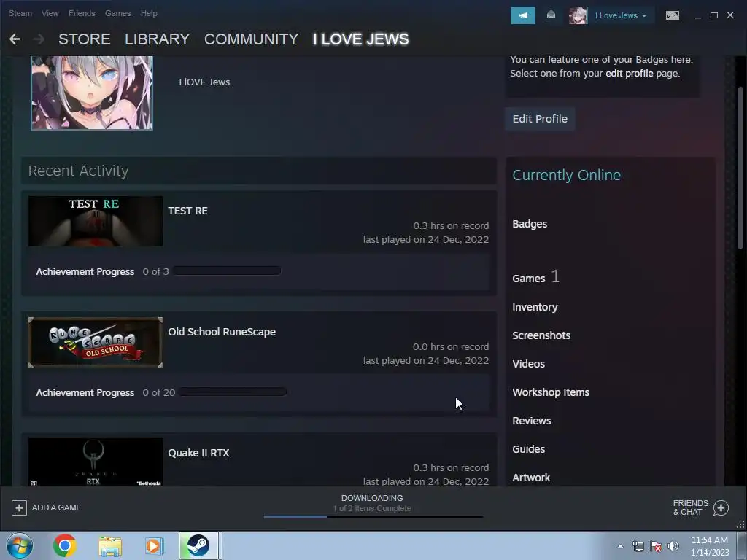This screenshot has height=560, width=747.
Task: Open the network tray icon
Action: pos(638,546)
